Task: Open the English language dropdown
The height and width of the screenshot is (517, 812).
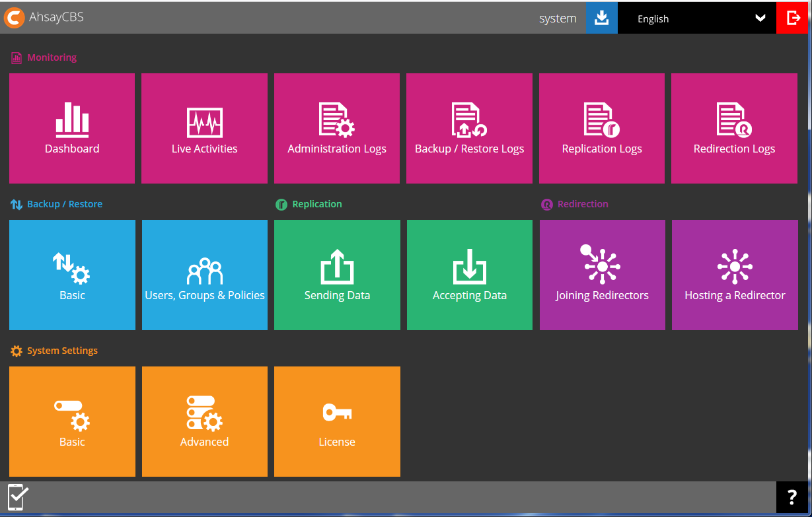Action: pos(697,18)
